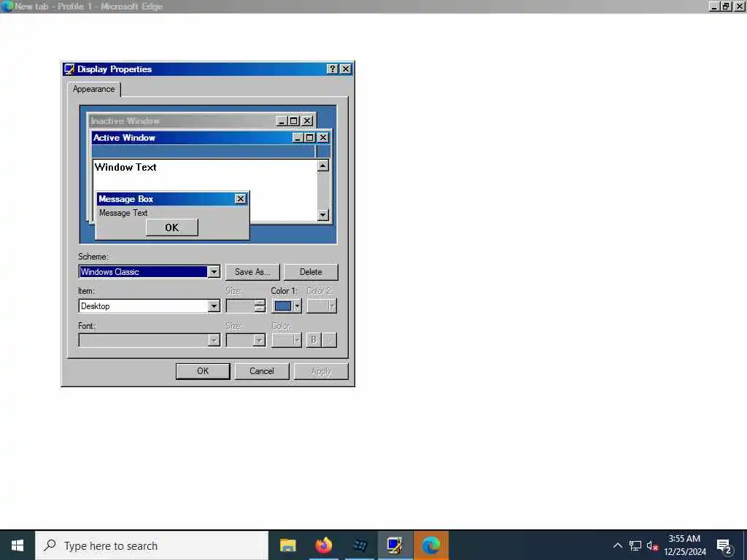The image size is (747, 560).
Task: Click Active Window preview maximize icon
Action: [x=309, y=138]
